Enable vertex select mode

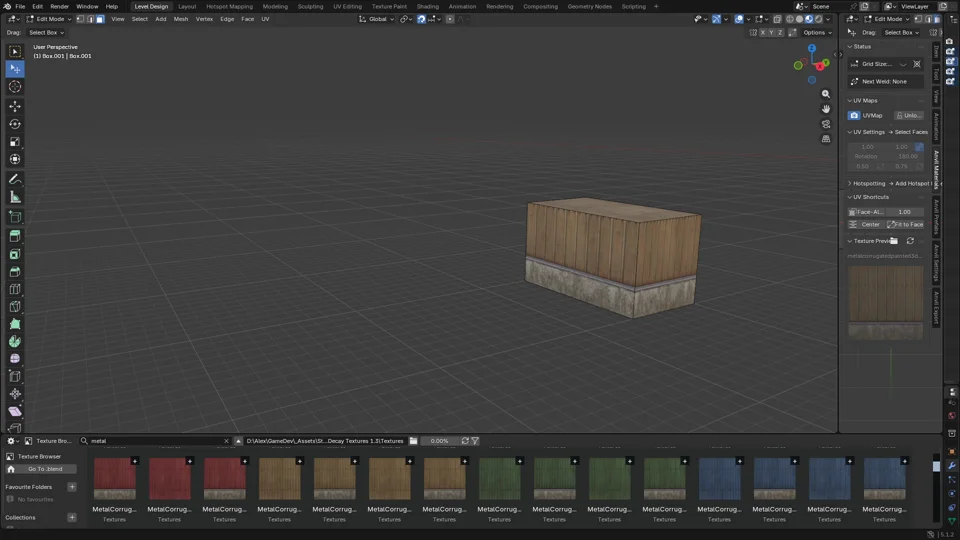pyautogui.click(x=80, y=19)
